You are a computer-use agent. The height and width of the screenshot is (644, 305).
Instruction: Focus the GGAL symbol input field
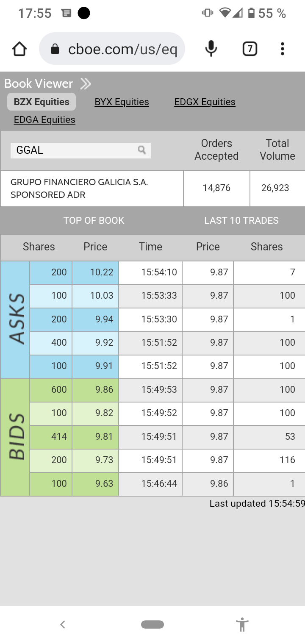point(74,150)
